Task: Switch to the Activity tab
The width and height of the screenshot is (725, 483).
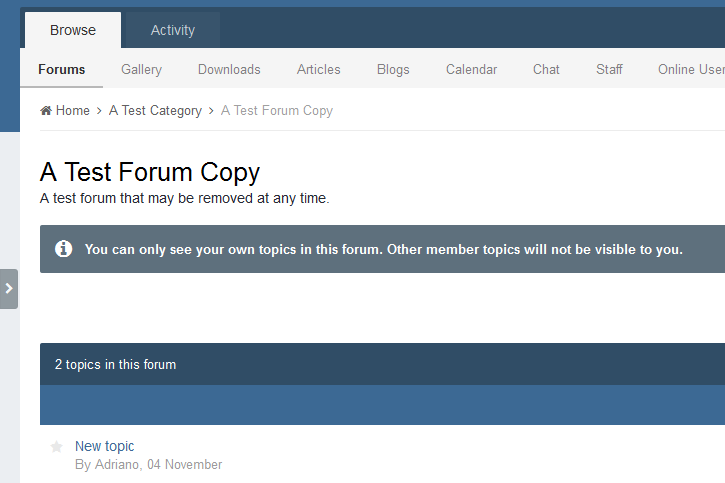Action: pos(173,30)
